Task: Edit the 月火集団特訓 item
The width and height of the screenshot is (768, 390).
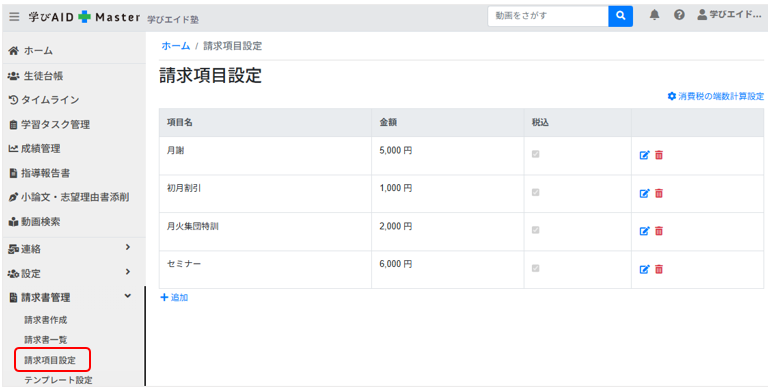Action: [645, 231]
